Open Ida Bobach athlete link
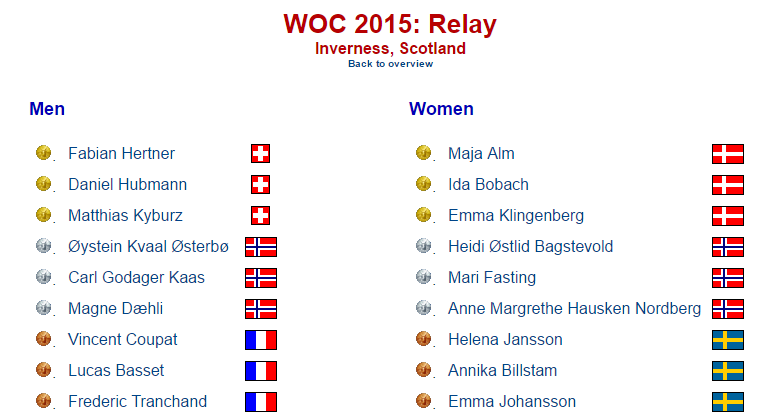The width and height of the screenshot is (781, 419). pos(488,184)
